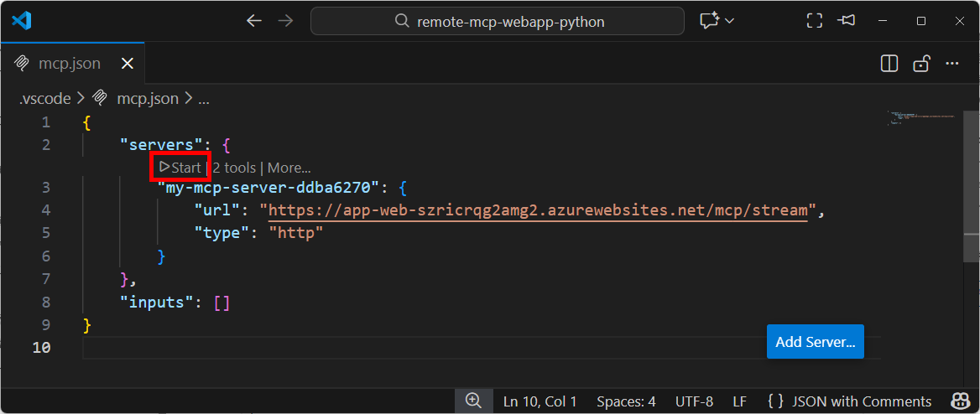Open Copilot chat from title bar icon
The image size is (980, 414).
[710, 21]
